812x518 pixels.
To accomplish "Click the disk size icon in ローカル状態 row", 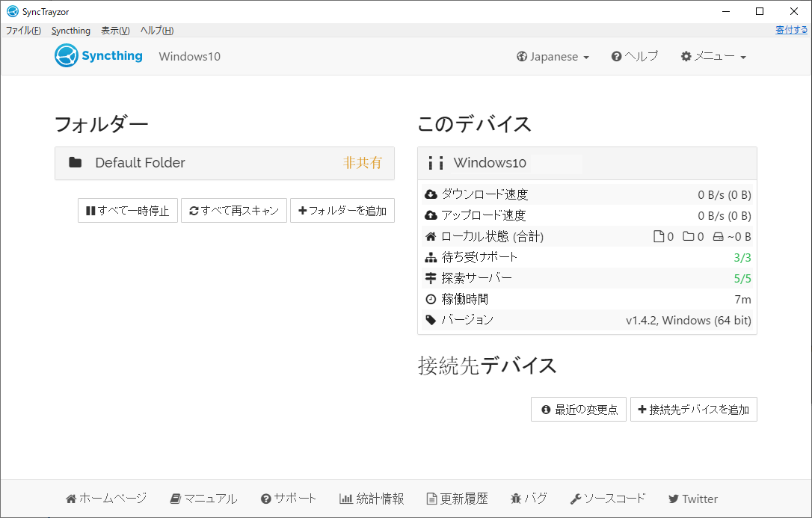I will [719, 236].
